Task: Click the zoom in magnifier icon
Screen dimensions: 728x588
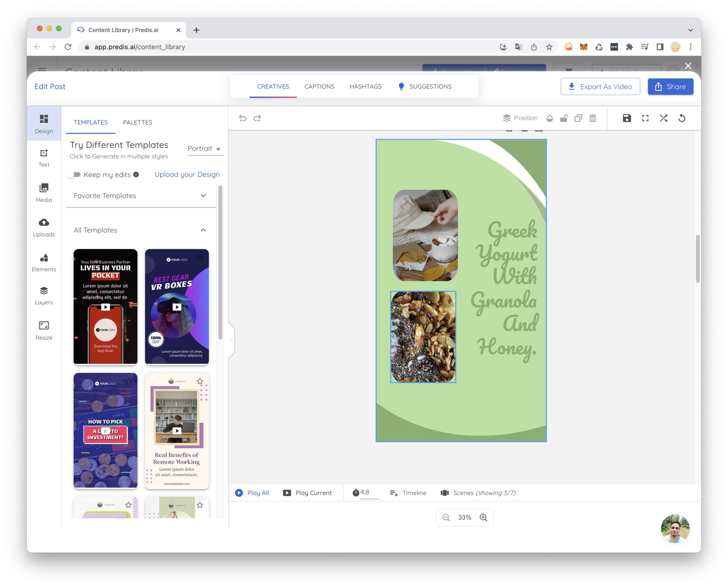Action: tap(483, 517)
